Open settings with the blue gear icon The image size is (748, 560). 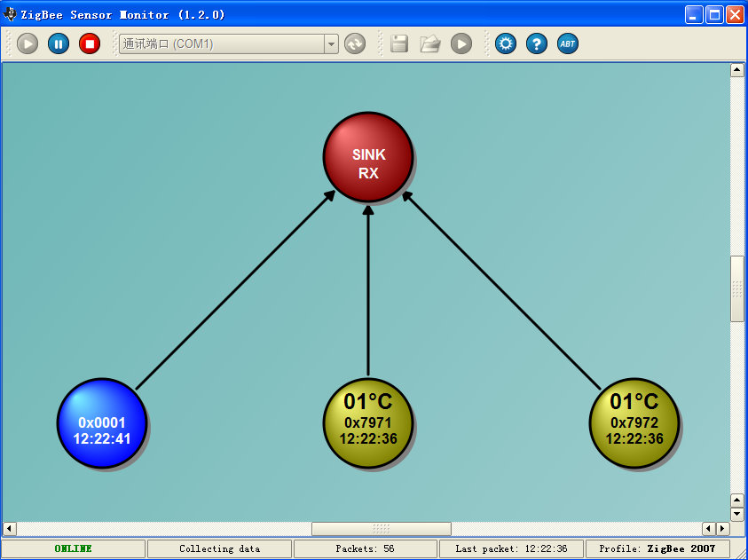click(506, 43)
